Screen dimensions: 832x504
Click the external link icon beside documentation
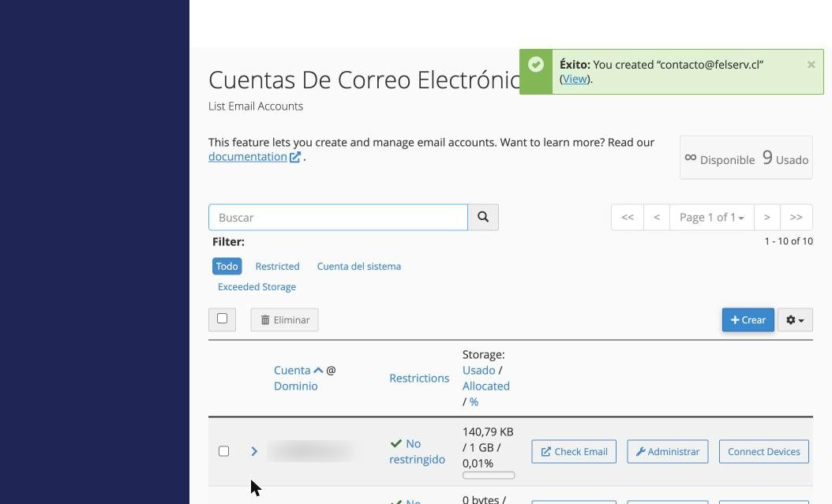(295, 157)
